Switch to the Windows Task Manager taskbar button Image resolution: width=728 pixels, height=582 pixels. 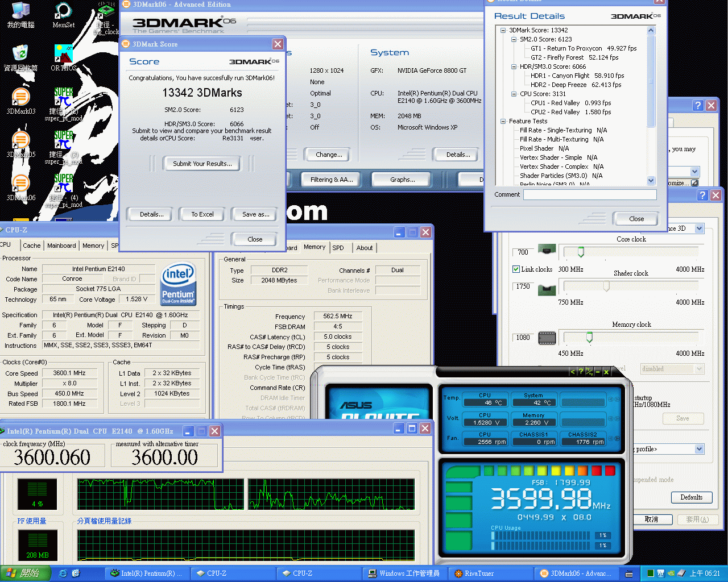pos(405,573)
